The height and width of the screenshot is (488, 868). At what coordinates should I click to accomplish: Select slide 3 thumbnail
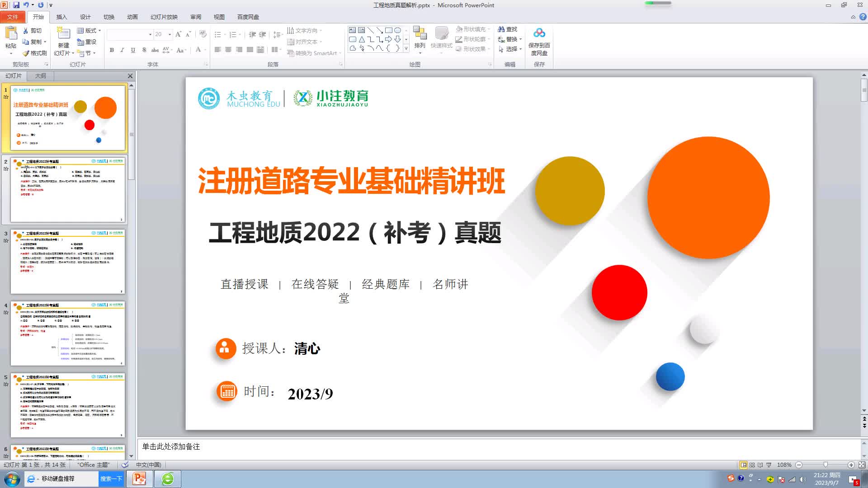click(x=68, y=262)
